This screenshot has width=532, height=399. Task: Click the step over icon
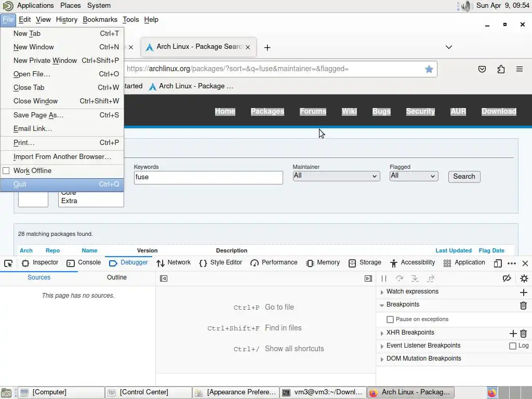pyautogui.click(x=400, y=278)
